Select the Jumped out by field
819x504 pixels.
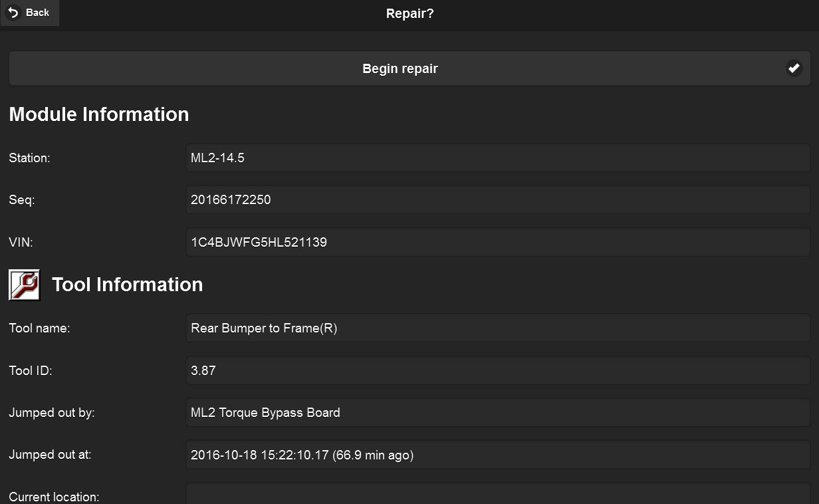[498, 412]
